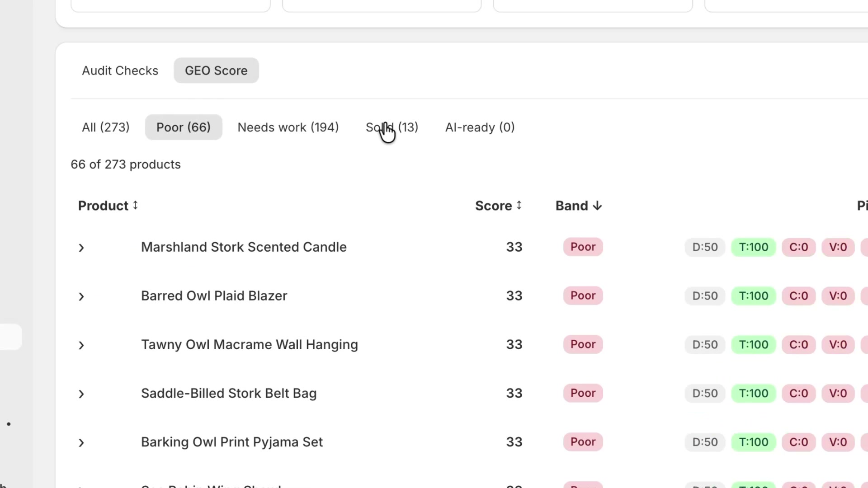
Task: Expand the Barred Owl Plaid Blazer row
Action: 81,296
